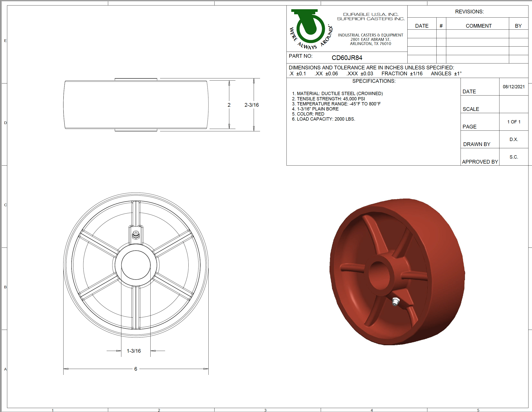Image resolution: width=532 pixels, height=412 pixels.
Task: Click the SUPERIOR CASTERS INC. text
Action: [370, 19]
